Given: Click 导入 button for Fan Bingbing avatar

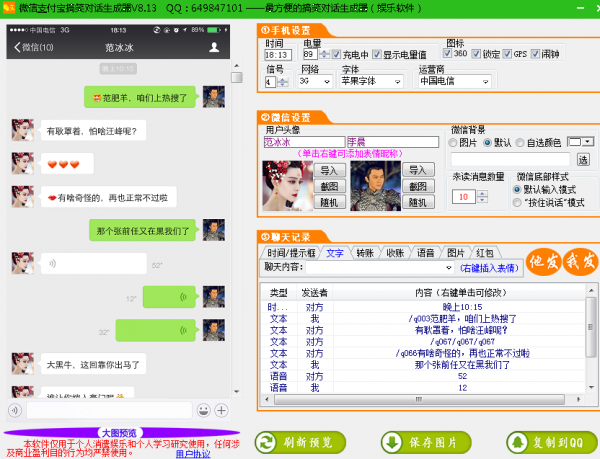Looking at the screenshot, I should [x=329, y=170].
